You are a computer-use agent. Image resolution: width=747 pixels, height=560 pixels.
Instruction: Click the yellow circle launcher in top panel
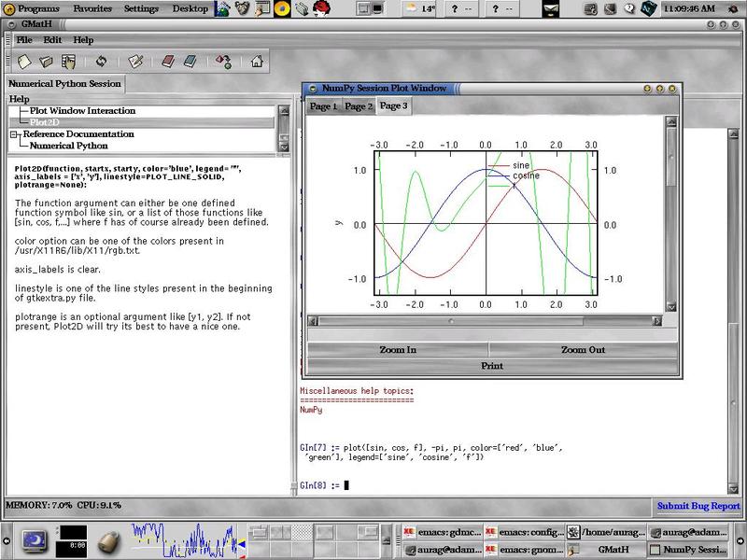[x=282, y=8]
